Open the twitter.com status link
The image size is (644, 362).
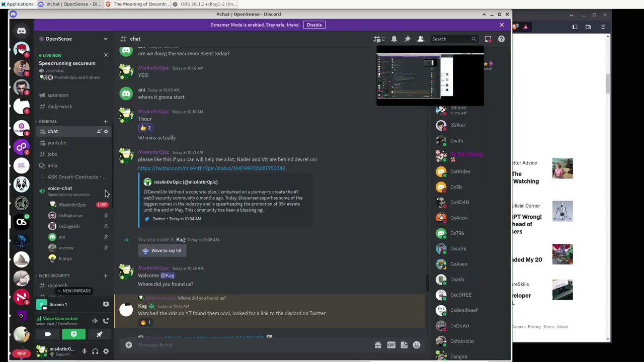pos(211,168)
